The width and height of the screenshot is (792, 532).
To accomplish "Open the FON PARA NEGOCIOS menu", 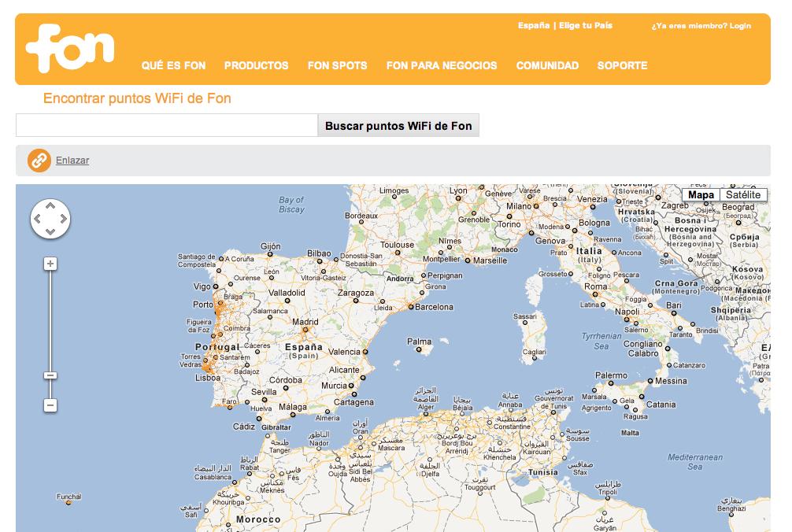I will pos(442,65).
